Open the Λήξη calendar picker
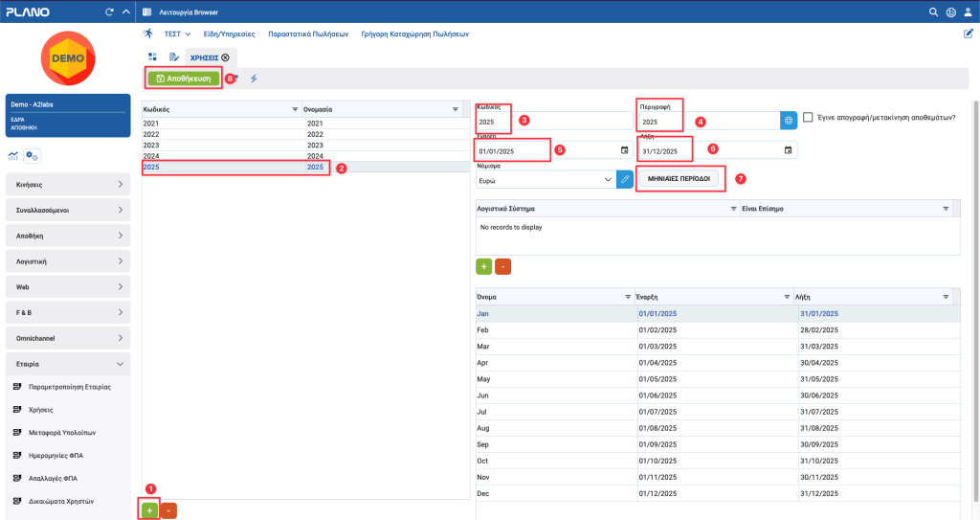This screenshot has width=980, height=520. [x=789, y=150]
